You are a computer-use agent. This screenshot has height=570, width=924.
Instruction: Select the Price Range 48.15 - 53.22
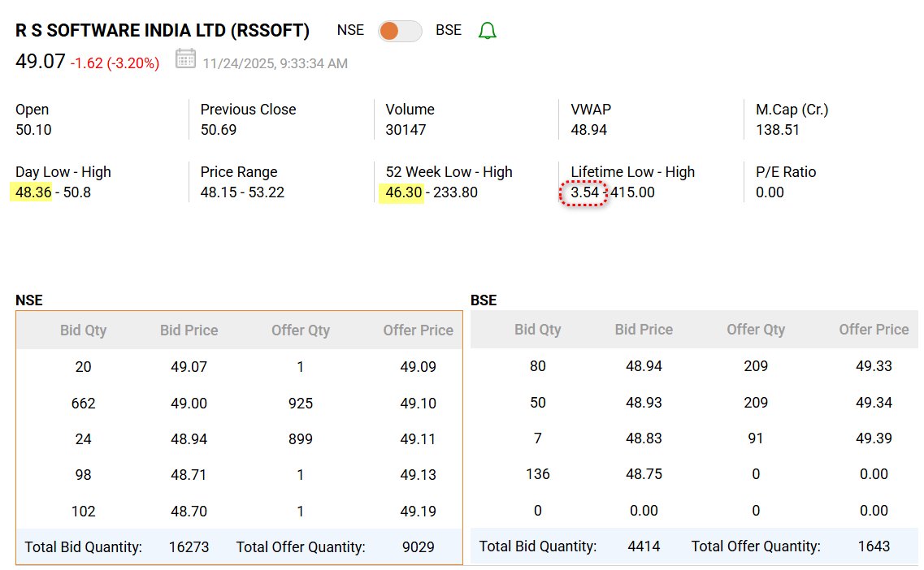click(242, 192)
